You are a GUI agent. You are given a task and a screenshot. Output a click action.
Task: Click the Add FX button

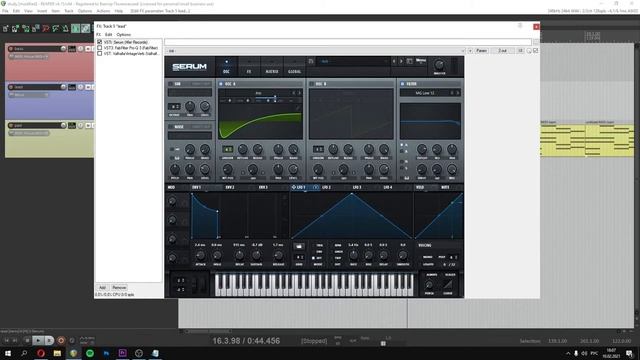click(102, 288)
